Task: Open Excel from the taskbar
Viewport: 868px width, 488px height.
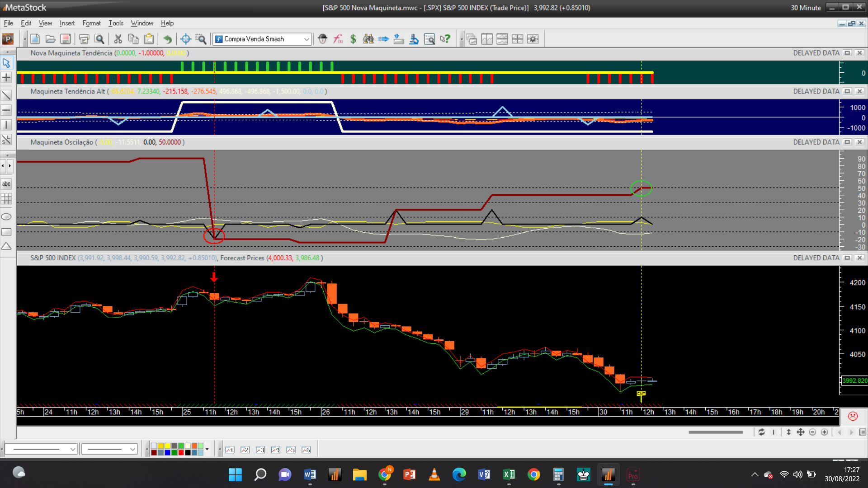Action: [509, 474]
